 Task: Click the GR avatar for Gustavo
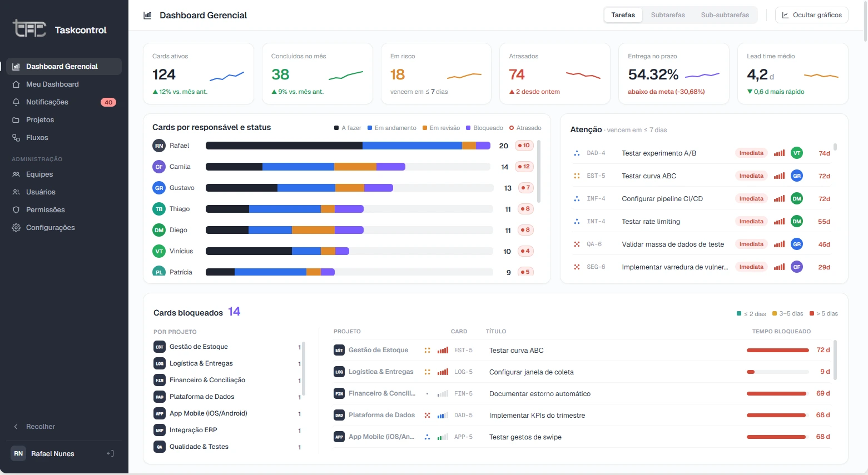(x=159, y=188)
